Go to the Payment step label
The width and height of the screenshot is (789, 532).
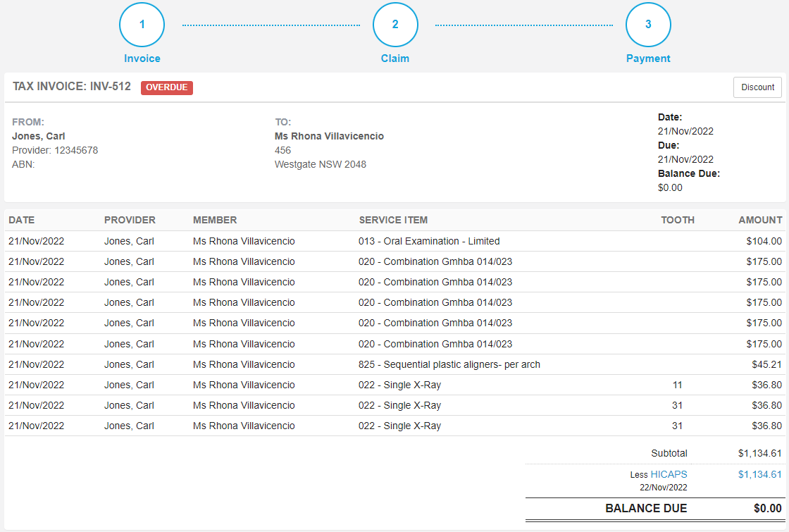point(648,58)
